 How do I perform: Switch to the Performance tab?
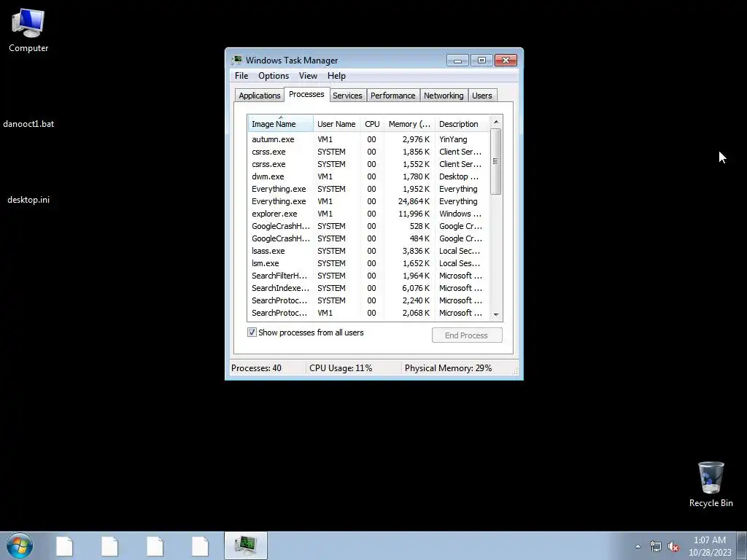[x=393, y=96]
